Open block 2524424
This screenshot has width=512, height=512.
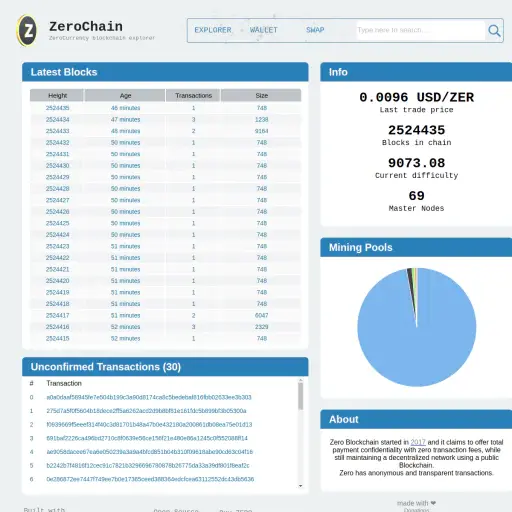pos(57,235)
